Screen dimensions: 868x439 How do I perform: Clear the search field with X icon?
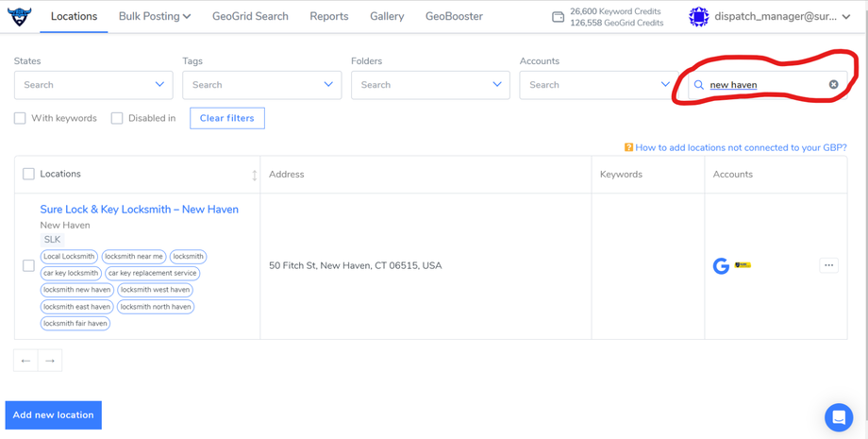833,85
